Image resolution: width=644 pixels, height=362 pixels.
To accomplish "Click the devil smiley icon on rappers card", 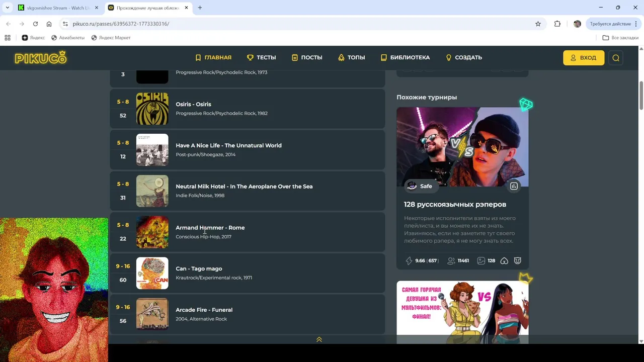I will pyautogui.click(x=517, y=261).
